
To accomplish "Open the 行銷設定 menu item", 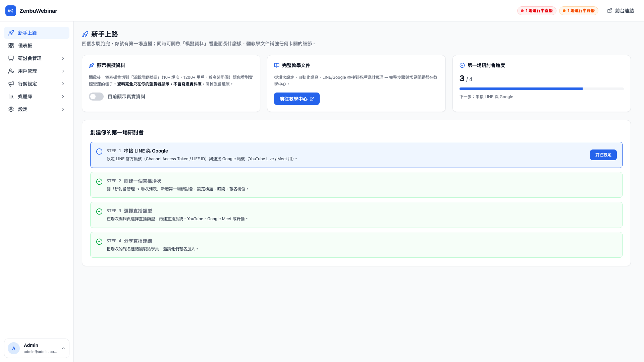I will click(x=37, y=84).
